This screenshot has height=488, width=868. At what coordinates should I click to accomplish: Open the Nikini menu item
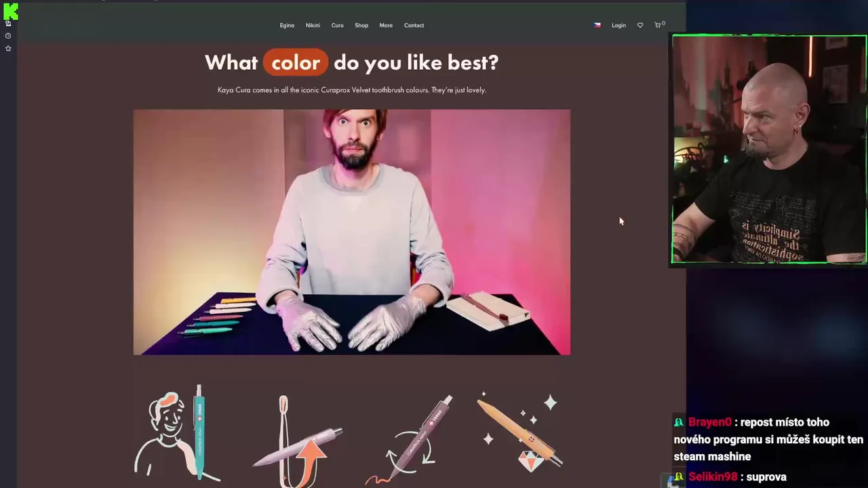tap(313, 25)
